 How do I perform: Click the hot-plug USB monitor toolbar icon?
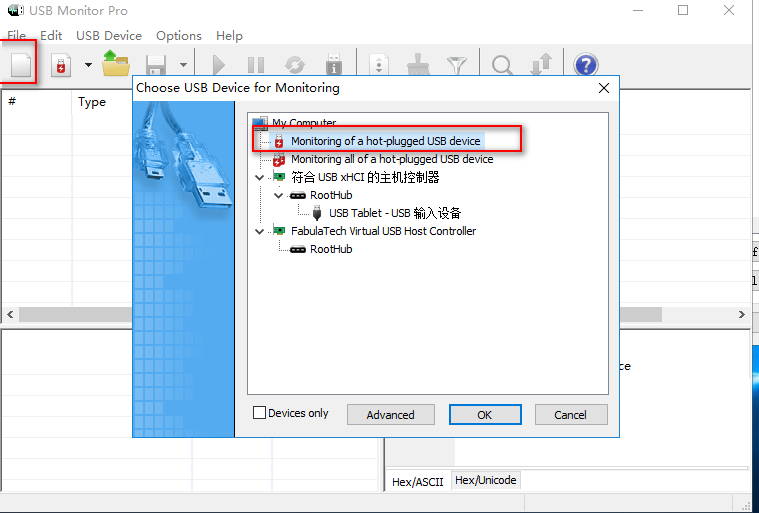[61, 65]
